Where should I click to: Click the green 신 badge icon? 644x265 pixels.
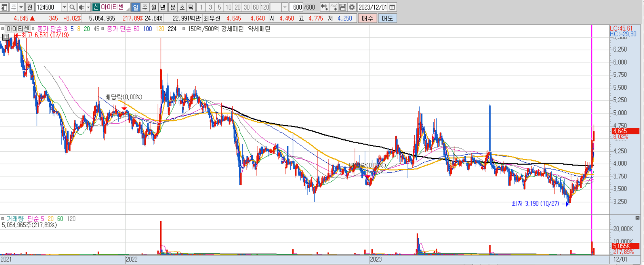pos(96,7)
